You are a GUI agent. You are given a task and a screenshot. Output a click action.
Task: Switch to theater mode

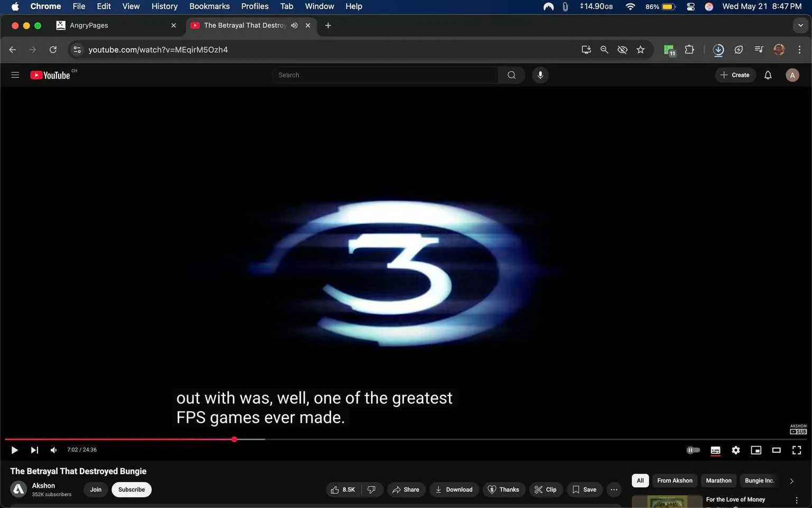[776, 450]
